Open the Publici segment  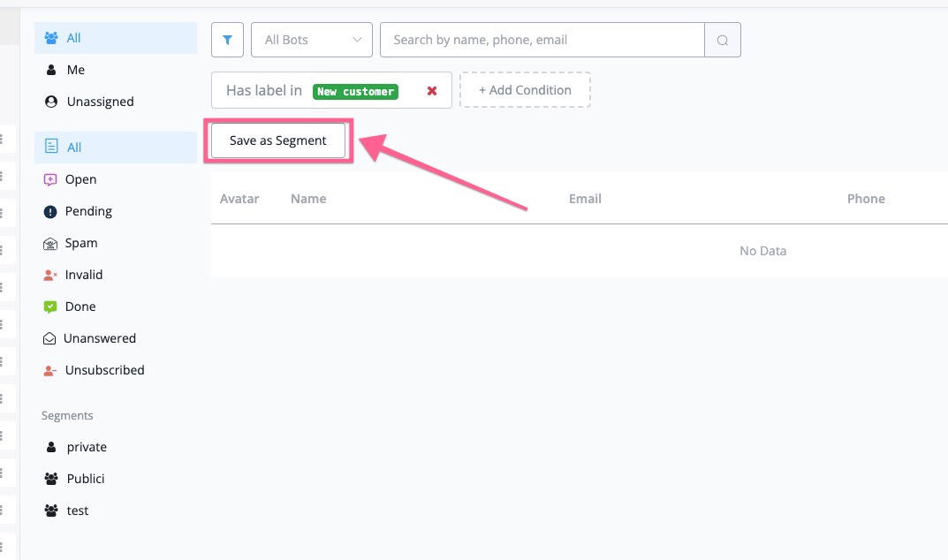pyautogui.click(x=85, y=479)
